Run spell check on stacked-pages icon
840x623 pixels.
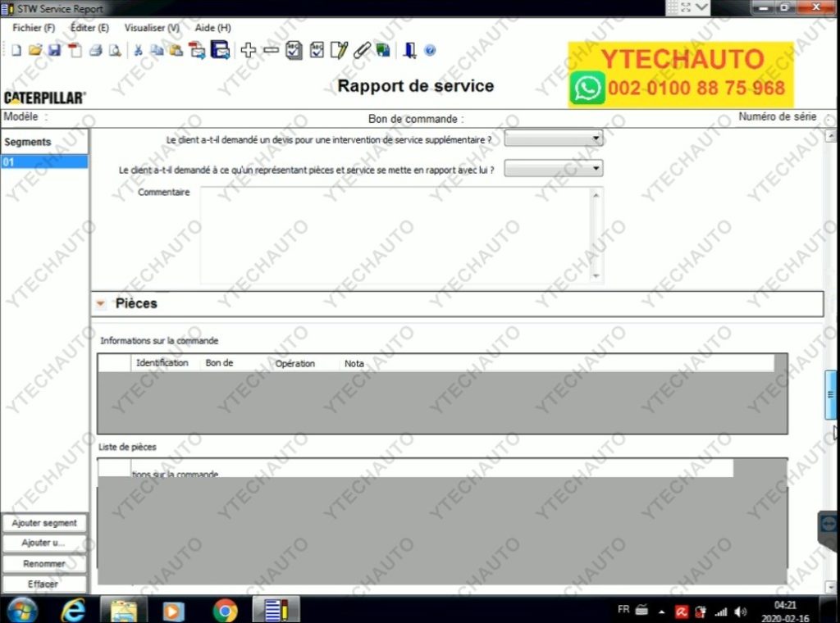tap(294, 50)
